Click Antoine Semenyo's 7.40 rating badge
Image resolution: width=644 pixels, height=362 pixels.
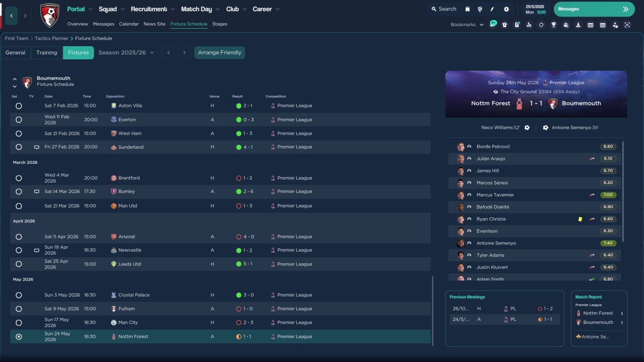tap(608, 243)
